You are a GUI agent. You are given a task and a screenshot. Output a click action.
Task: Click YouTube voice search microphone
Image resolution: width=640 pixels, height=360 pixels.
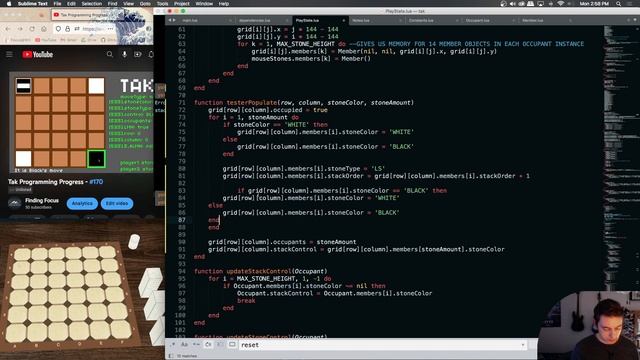tap(124, 54)
